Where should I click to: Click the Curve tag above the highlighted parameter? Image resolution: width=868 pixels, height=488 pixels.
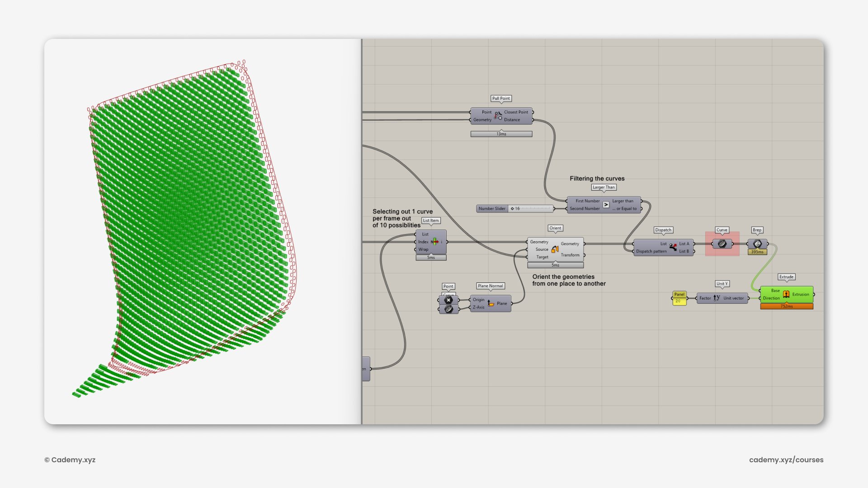(722, 230)
